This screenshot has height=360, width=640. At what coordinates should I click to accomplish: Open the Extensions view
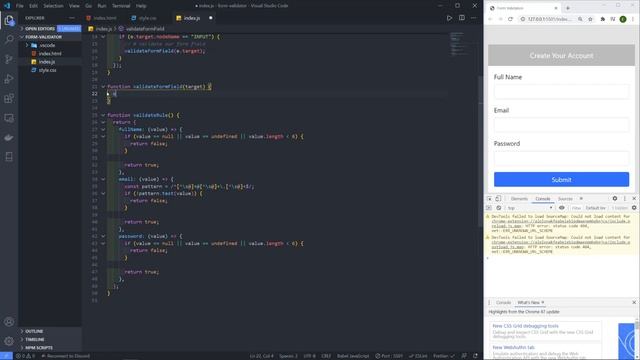pos(9,98)
